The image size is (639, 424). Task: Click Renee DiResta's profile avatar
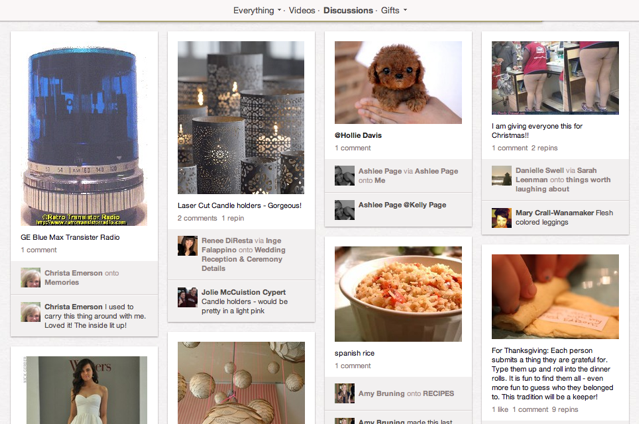[x=187, y=246]
